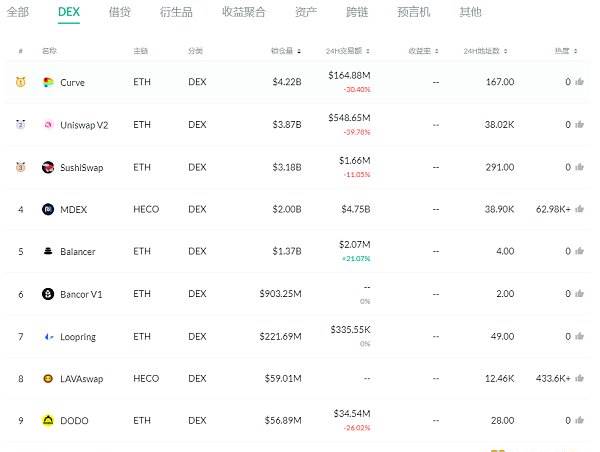
Task: Open the DODO name link
Action: (x=74, y=421)
